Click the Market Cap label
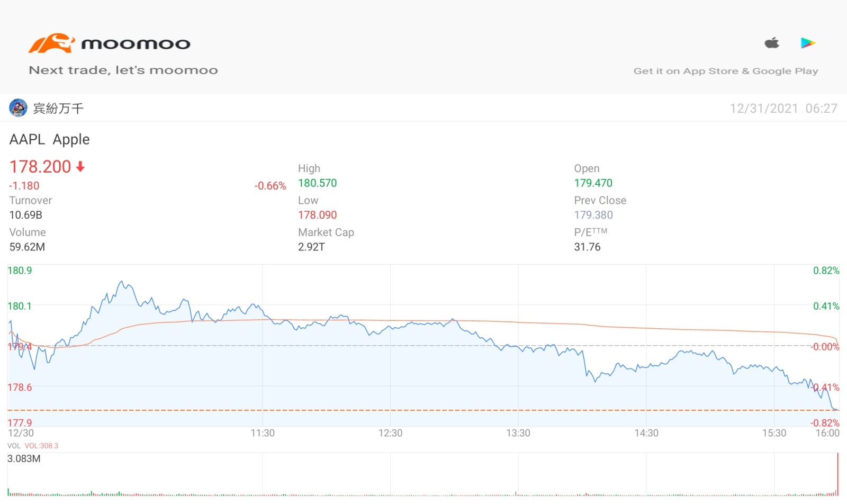Image resolution: width=847 pixels, height=504 pixels. pos(326,232)
